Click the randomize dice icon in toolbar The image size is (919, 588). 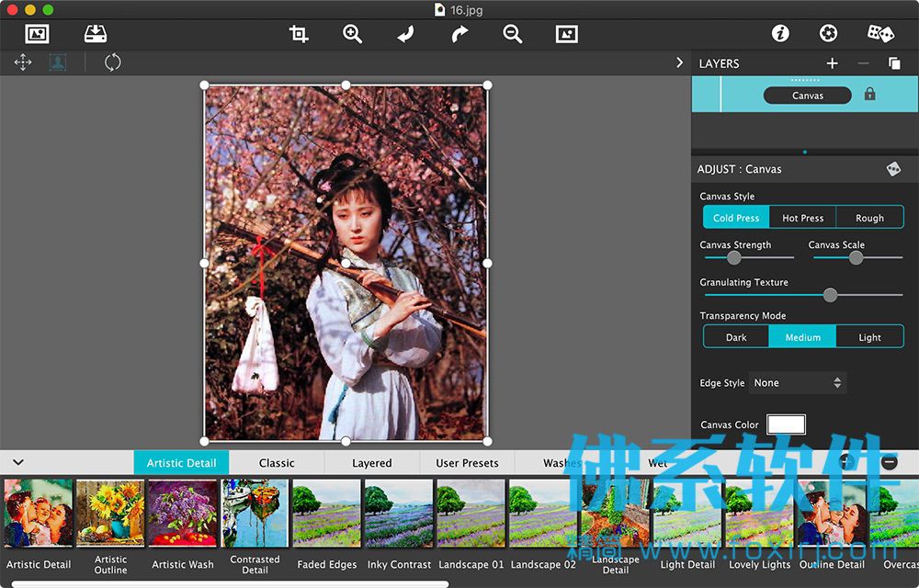click(880, 33)
